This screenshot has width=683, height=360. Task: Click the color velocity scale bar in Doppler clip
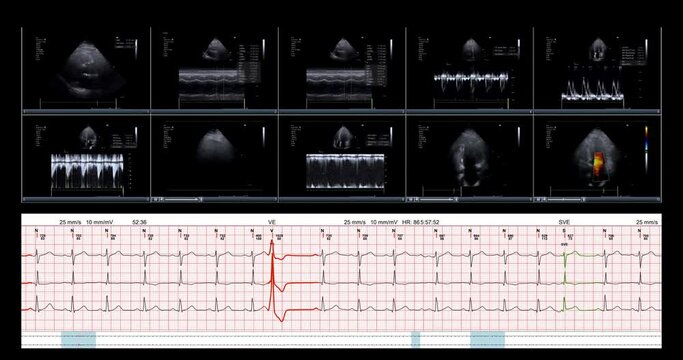coord(646,139)
